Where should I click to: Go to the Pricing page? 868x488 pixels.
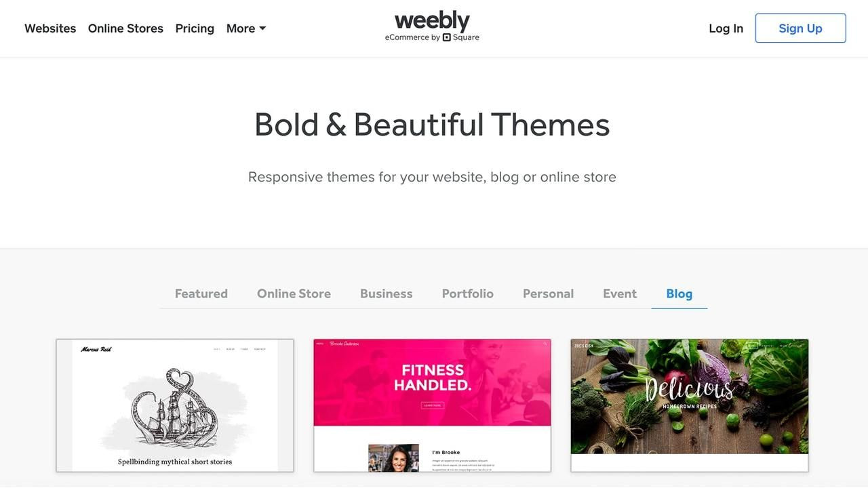pyautogui.click(x=195, y=28)
